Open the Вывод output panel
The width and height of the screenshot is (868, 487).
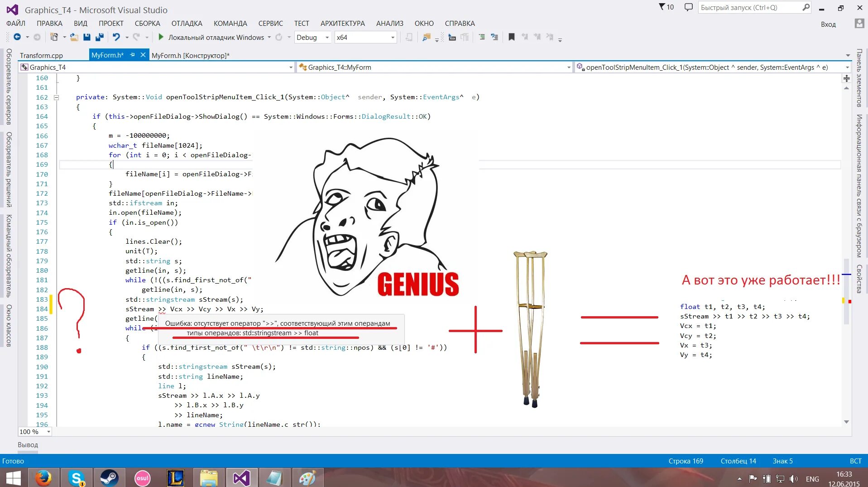tap(28, 445)
